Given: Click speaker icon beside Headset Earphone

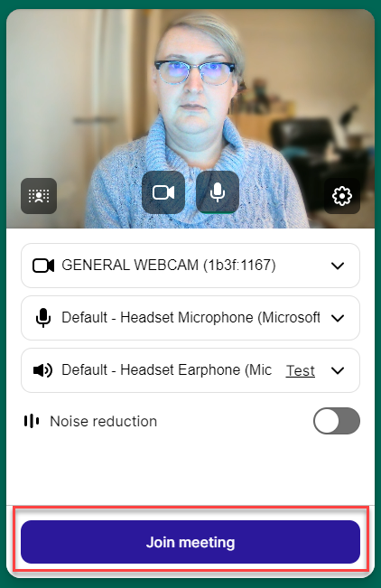Looking at the screenshot, I should (x=42, y=370).
